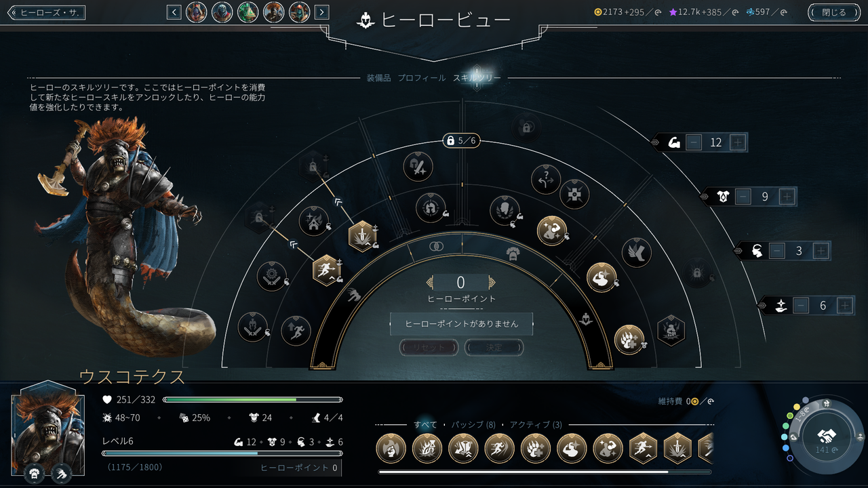The image size is (868, 488).
Task: Click the top locked skill node
Action: point(526,126)
